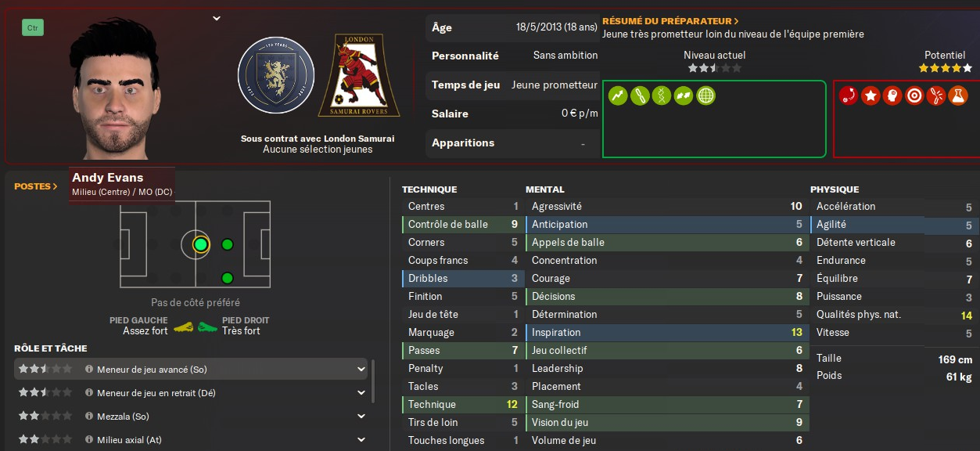Expand the Meneur de jeu avancé role
Screen dimensions: 980x451
pos(361,369)
